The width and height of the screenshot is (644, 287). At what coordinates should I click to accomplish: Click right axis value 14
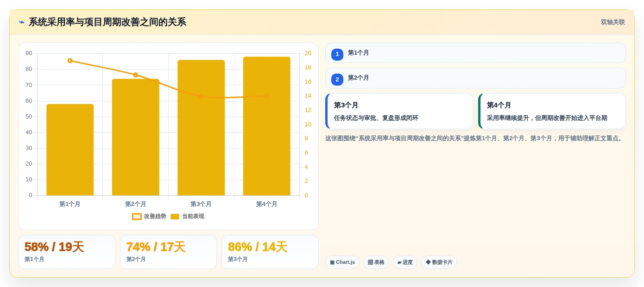pyautogui.click(x=308, y=96)
